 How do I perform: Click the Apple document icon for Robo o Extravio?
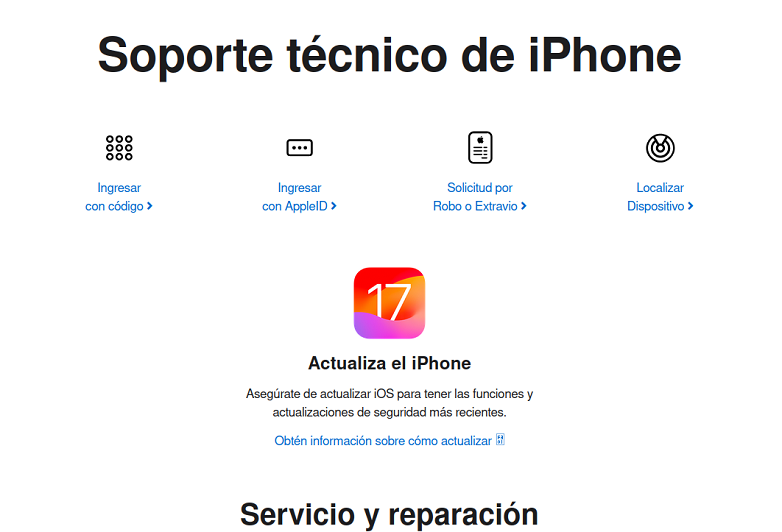tap(480, 148)
